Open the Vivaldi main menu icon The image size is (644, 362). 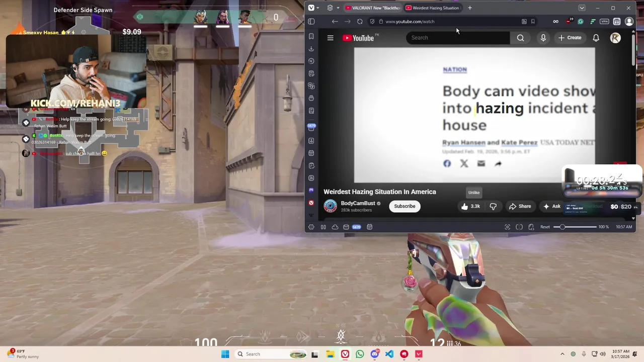coord(311,8)
